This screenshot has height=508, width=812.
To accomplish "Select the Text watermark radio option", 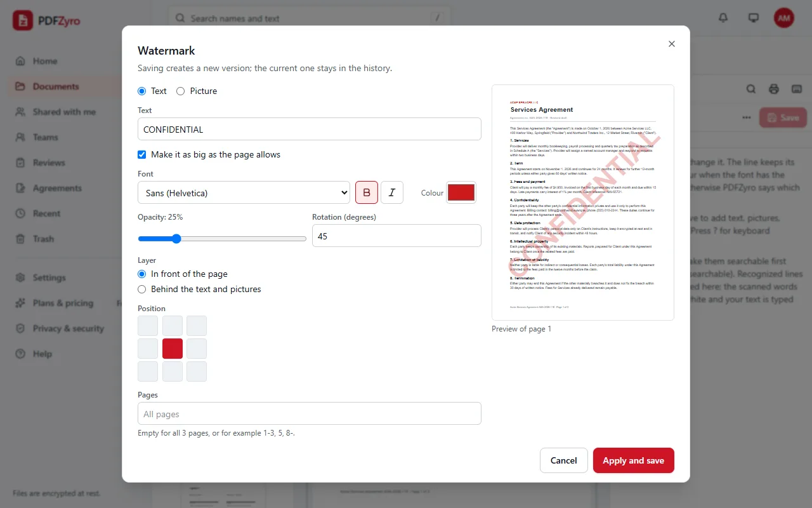I will coord(141,91).
